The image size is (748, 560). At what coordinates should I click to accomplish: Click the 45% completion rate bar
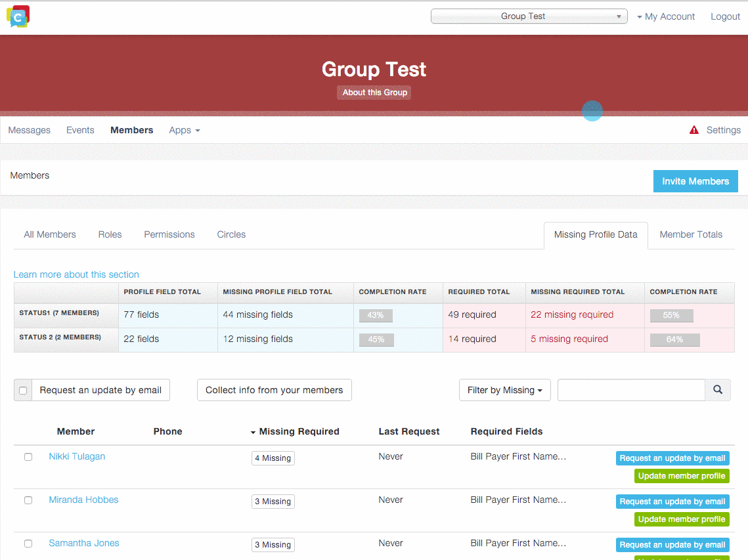click(376, 339)
